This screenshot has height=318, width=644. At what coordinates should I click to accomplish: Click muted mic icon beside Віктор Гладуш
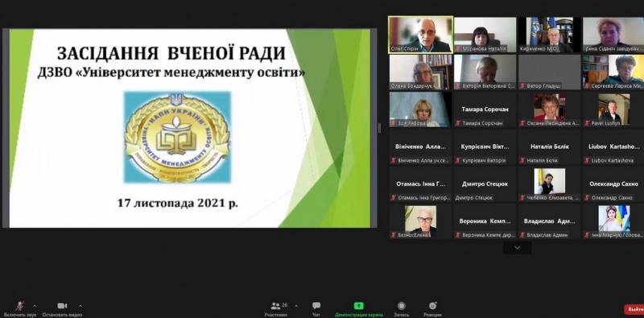[x=522, y=86]
